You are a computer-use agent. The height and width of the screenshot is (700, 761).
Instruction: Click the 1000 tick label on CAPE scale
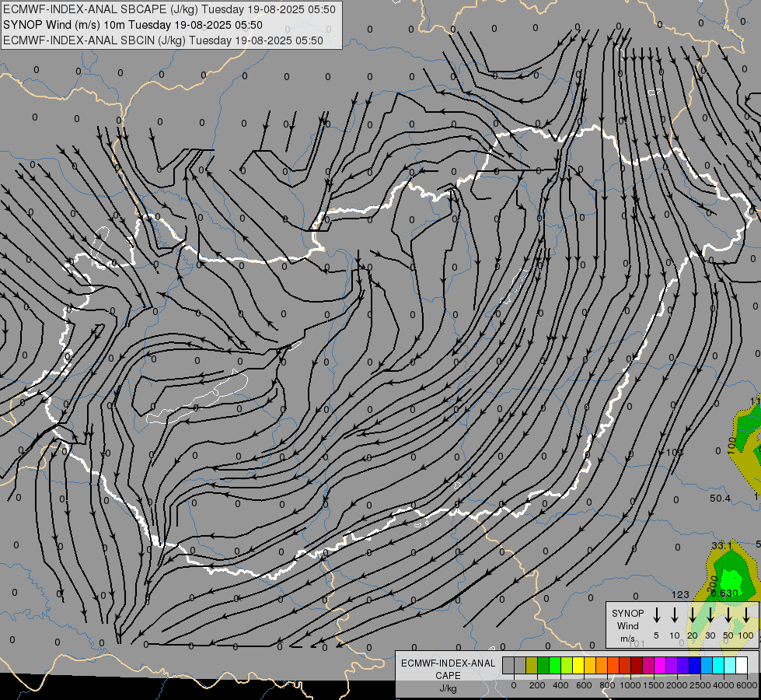630,685
